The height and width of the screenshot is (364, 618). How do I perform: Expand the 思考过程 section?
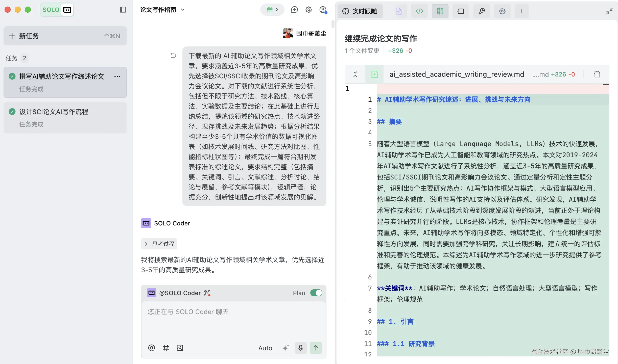point(159,244)
